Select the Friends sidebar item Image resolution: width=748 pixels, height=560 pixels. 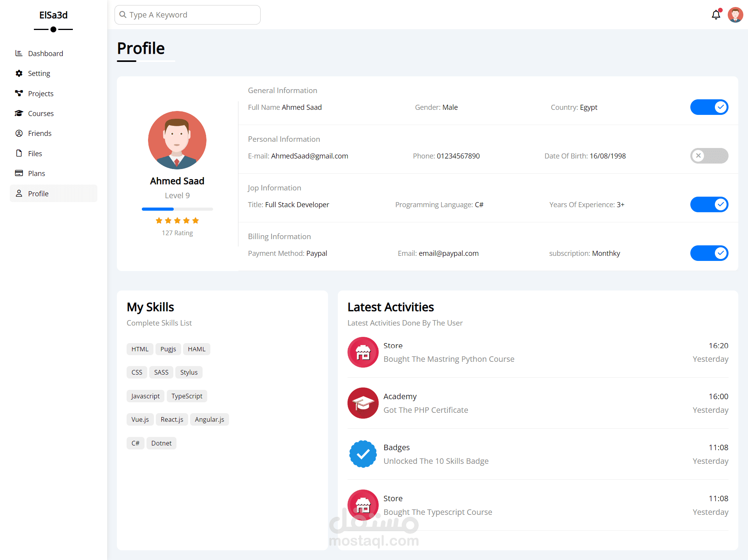pyautogui.click(x=39, y=133)
